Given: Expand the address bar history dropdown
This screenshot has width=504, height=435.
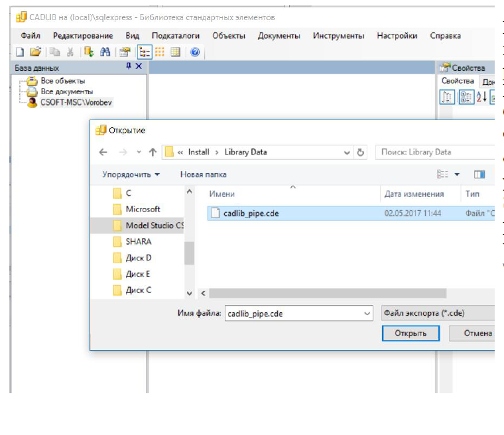Looking at the screenshot, I should pos(347,153).
